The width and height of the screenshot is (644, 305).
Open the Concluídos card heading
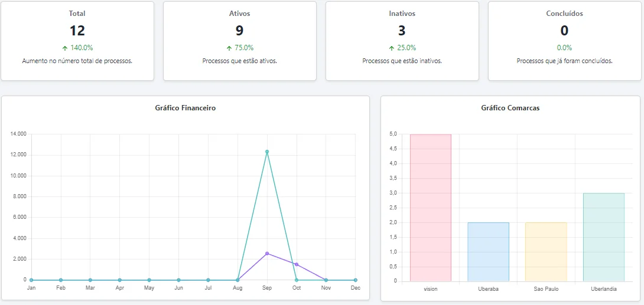564,13
